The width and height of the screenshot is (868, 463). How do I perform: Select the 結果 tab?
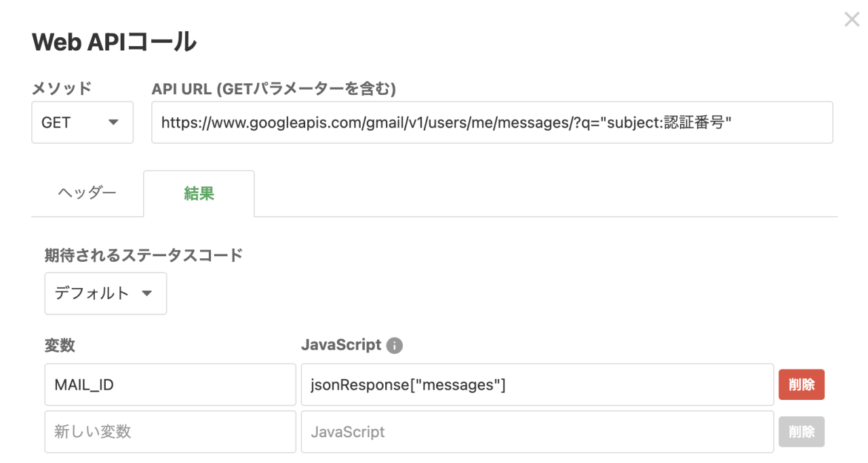199,193
